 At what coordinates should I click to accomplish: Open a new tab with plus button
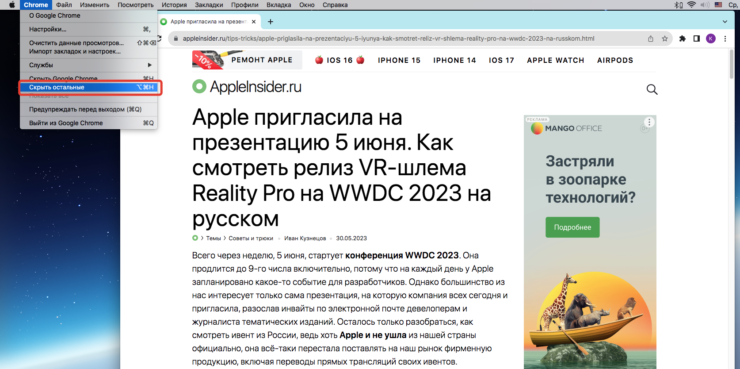tap(270, 22)
